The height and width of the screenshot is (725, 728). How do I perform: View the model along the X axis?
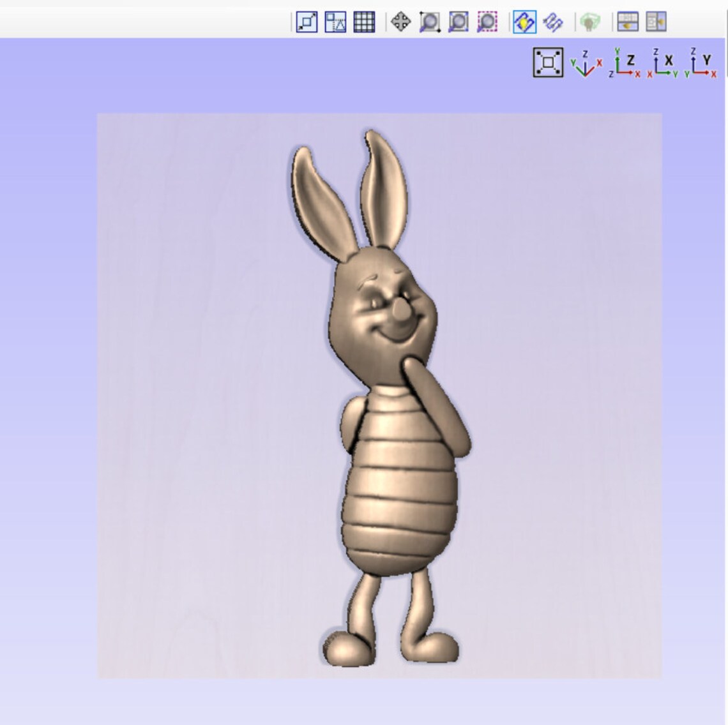tap(661, 64)
